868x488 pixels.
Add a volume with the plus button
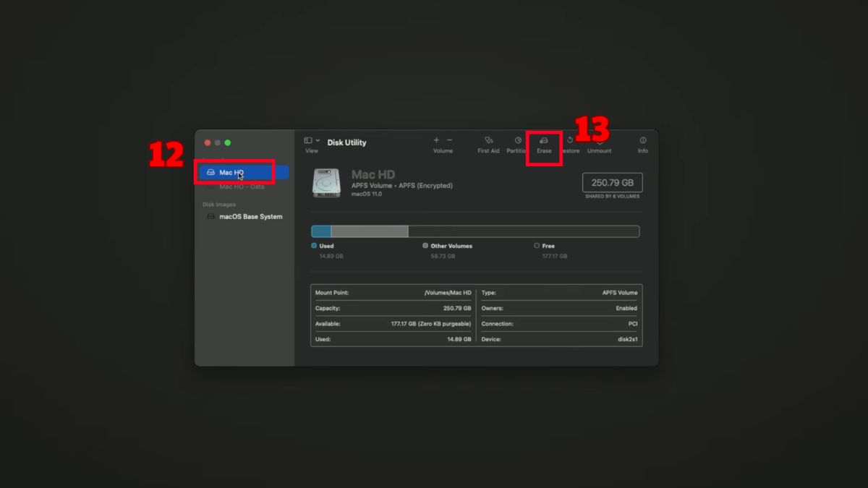click(x=436, y=140)
